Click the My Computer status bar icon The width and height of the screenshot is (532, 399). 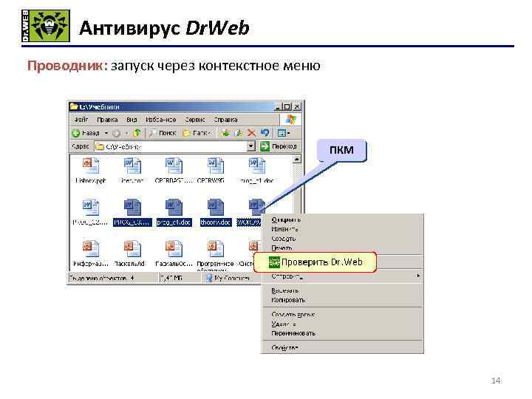coord(209,279)
